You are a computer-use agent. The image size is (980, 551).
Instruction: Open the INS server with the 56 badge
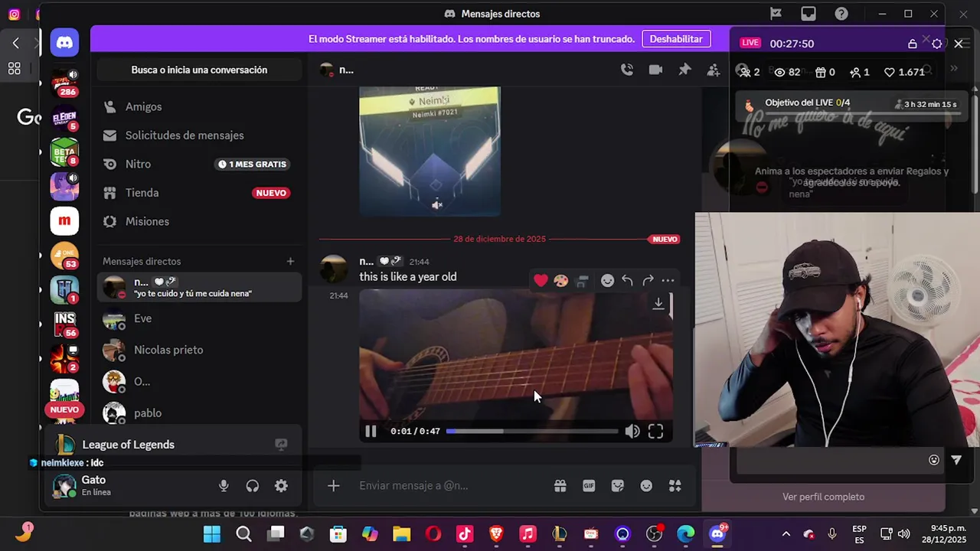64,324
